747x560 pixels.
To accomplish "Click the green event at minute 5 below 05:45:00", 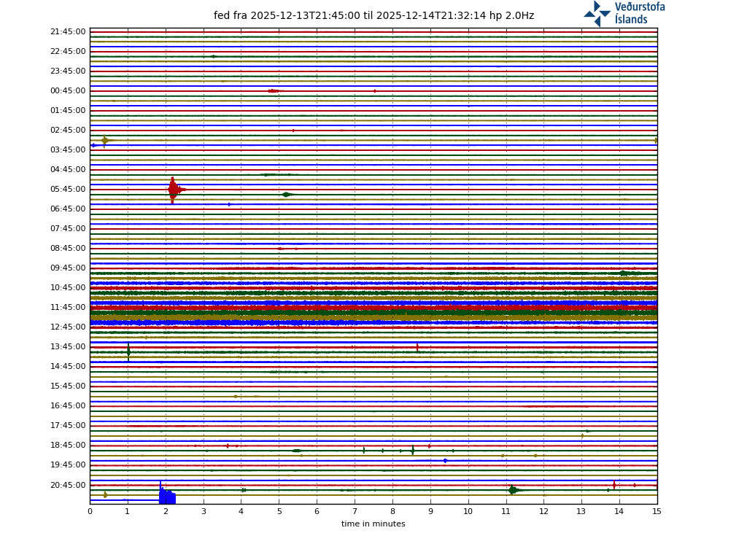I will [x=286, y=195].
